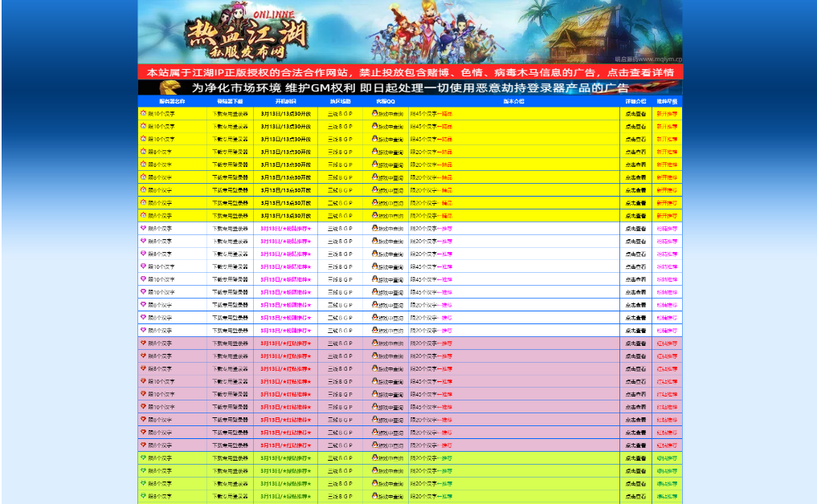This screenshot has width=817, height=504.
Task: Click the red diamond icon in the first pink row
Action: tap(143, 343)
